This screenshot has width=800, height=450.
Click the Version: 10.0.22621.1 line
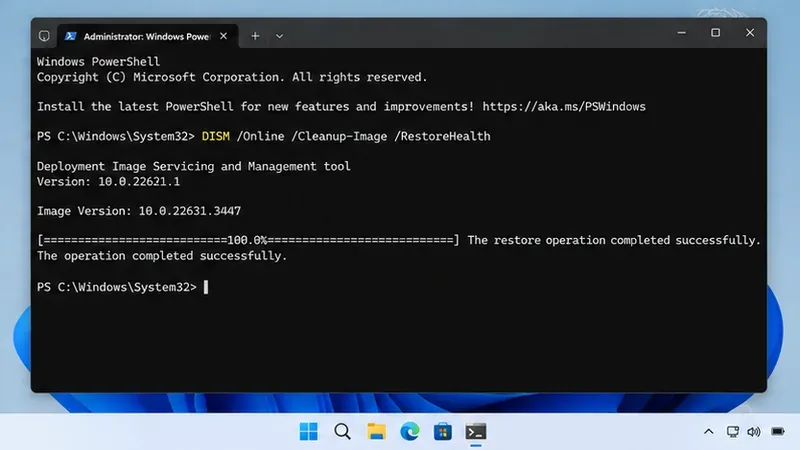[108, 182]
